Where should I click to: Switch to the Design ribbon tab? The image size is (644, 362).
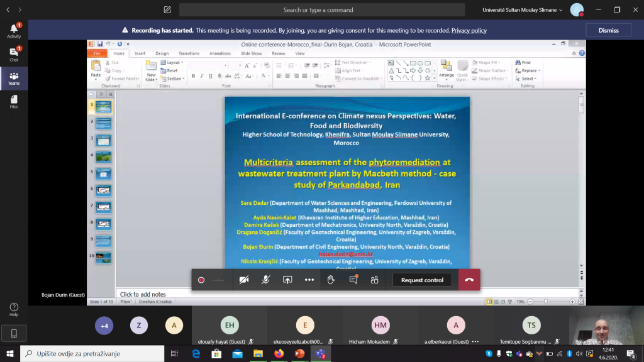click(162, 53)
